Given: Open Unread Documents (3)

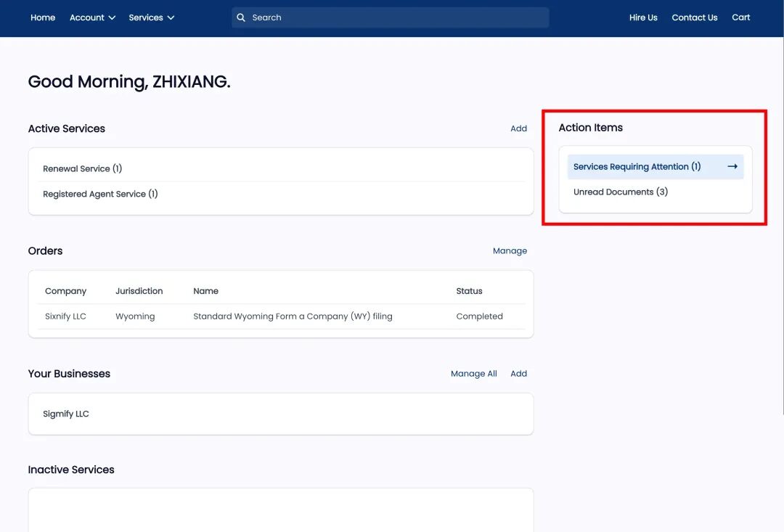Looking at the screenshot, I should (620, 192).
